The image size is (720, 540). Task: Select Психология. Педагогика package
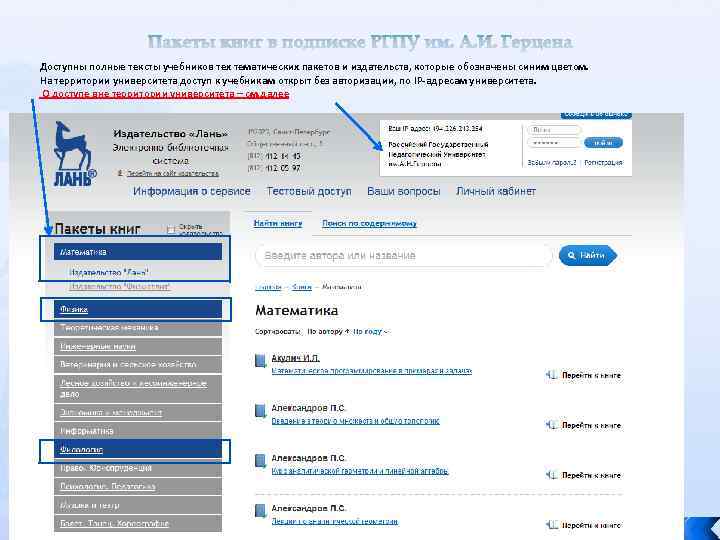point(138,486)
